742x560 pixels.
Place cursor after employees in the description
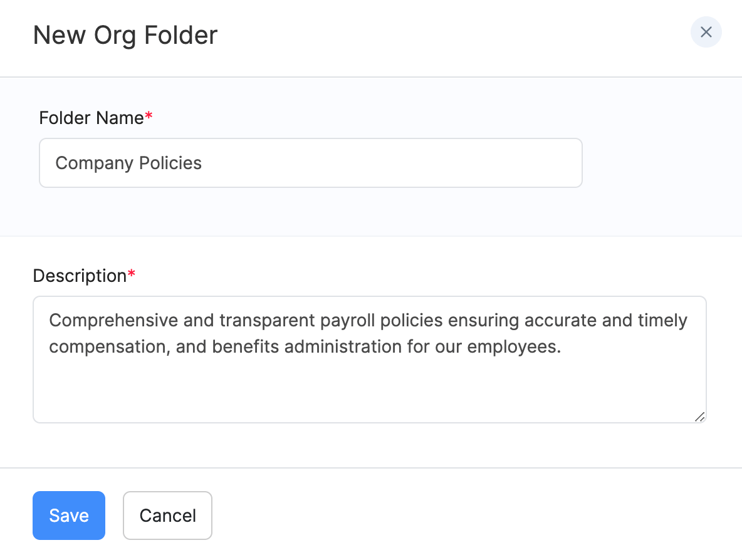tap(561, 346)
